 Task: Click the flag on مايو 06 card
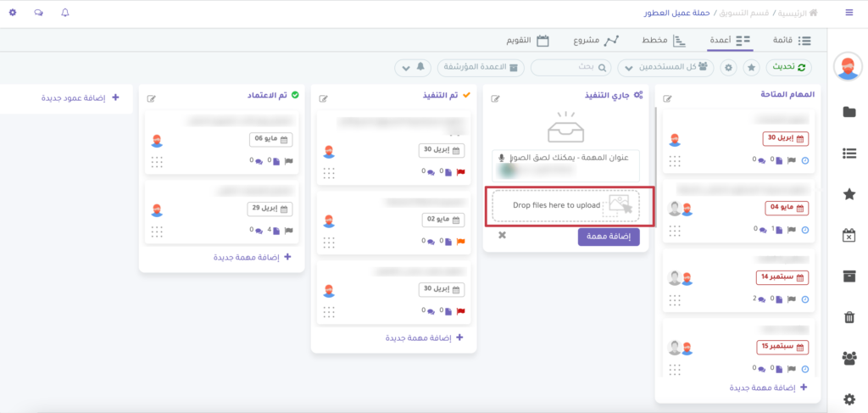tap(288, 160)
